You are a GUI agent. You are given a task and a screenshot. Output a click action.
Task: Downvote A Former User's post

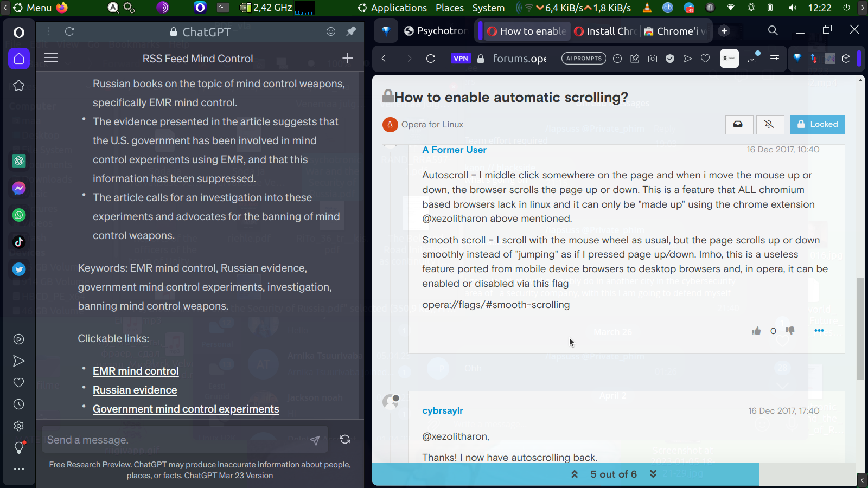[x=790, y=331]
